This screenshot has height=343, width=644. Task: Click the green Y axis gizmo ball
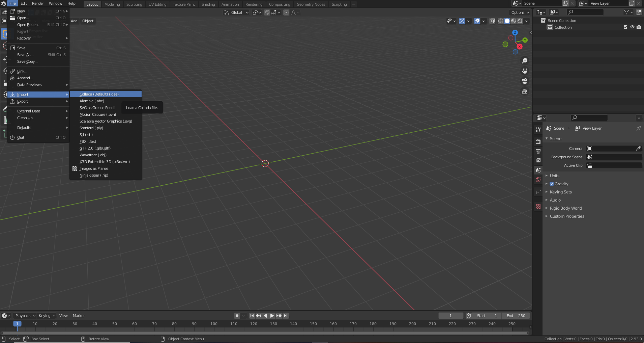coord(525,40)
